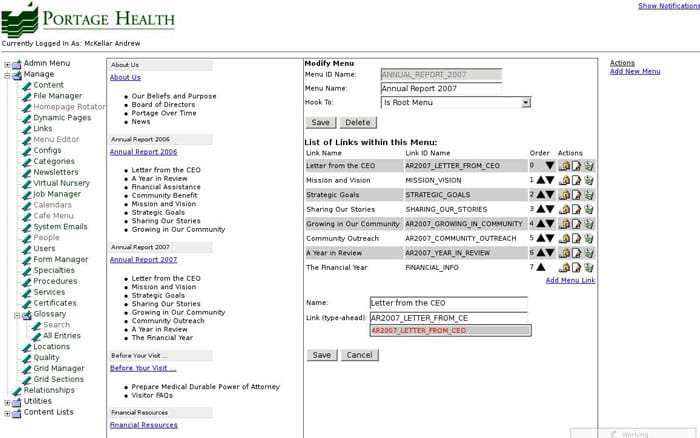The height and width of the screenshot is (438, 700).
Task: Click the edit page icon for Mission and Vision
Action: point(576,180)
